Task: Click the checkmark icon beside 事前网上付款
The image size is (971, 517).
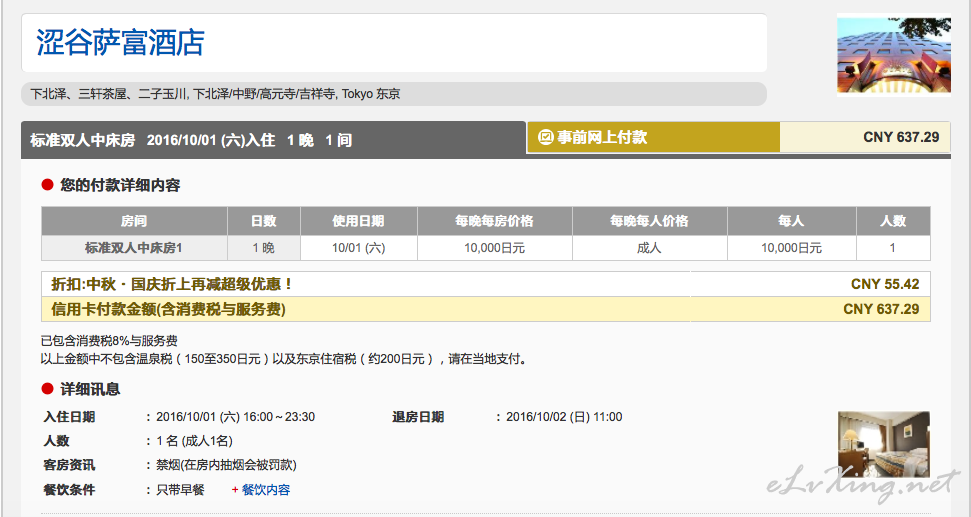Action: tap(546, 137)
